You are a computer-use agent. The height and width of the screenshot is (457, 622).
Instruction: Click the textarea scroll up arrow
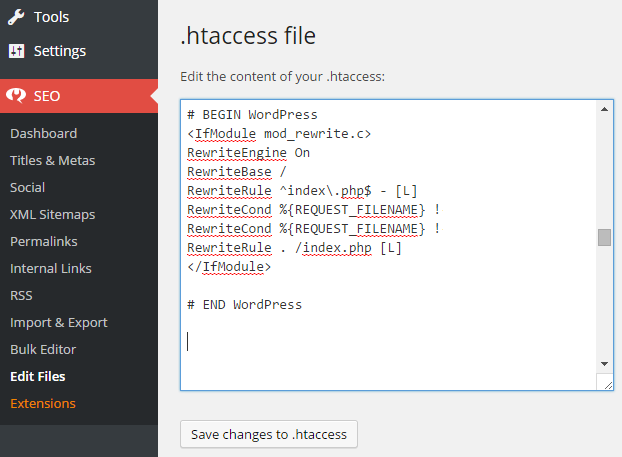click(x=604, y=109)
